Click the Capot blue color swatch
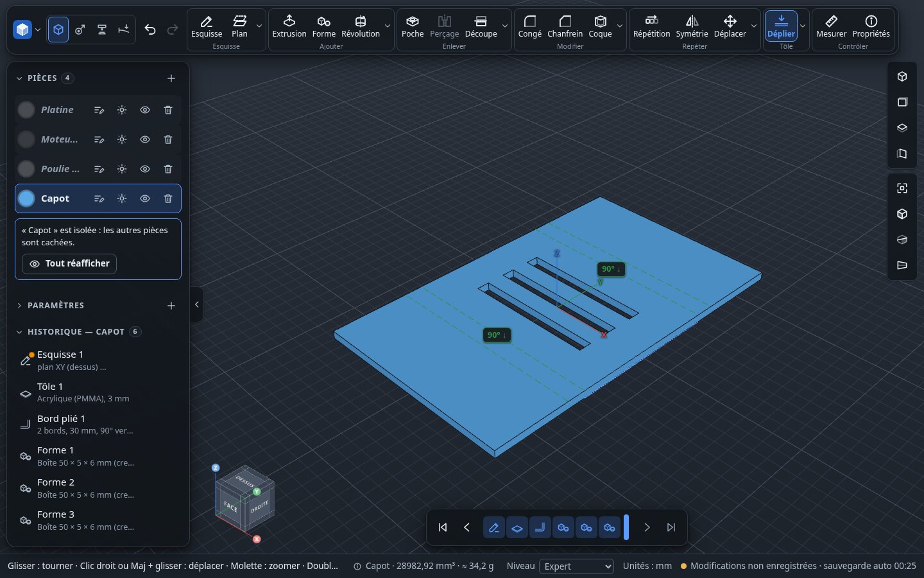Screen dimensions: 924x578 26,199
